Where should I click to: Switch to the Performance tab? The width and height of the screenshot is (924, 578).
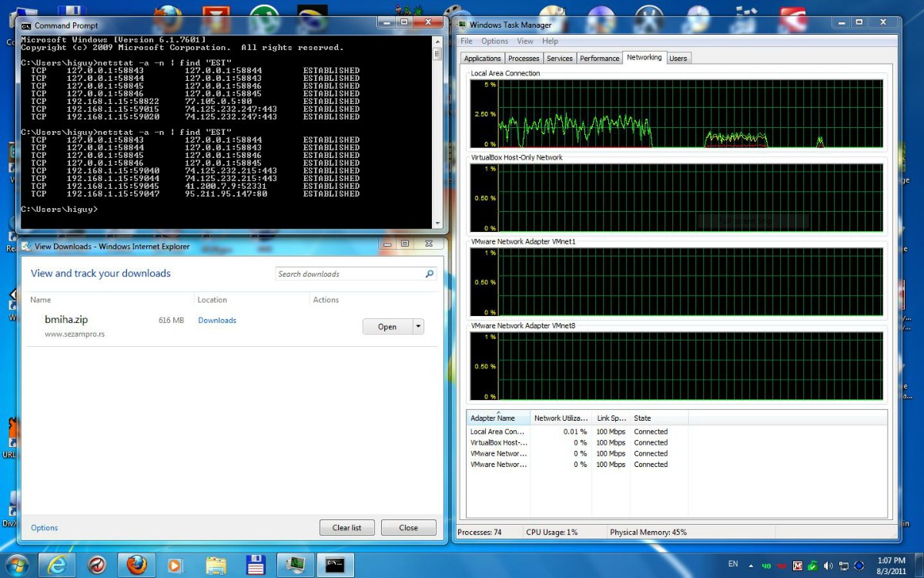[599, 59]
